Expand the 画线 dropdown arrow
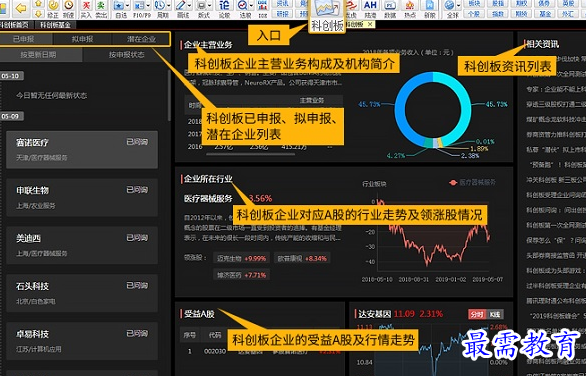Image resolution: width=586 pixels, height=376 pixels. [x=189, y=5]
